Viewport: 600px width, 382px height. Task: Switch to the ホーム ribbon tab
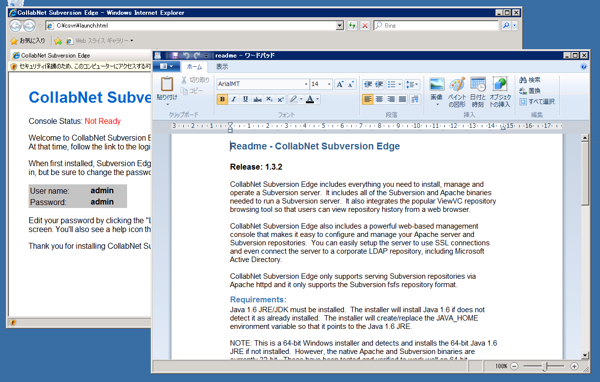194,67
